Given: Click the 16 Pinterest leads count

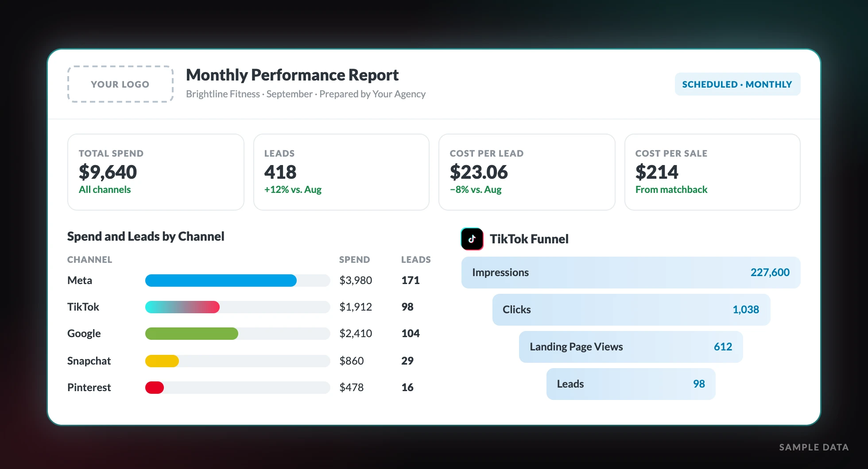Looking at the screenshot, I should (407, 388).
